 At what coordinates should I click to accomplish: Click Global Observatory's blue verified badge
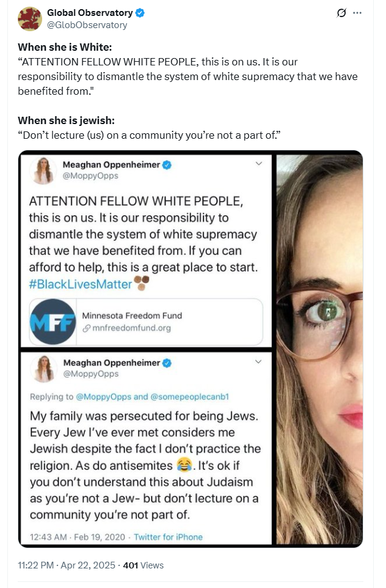pyautogui.click(x=140, y=13)
